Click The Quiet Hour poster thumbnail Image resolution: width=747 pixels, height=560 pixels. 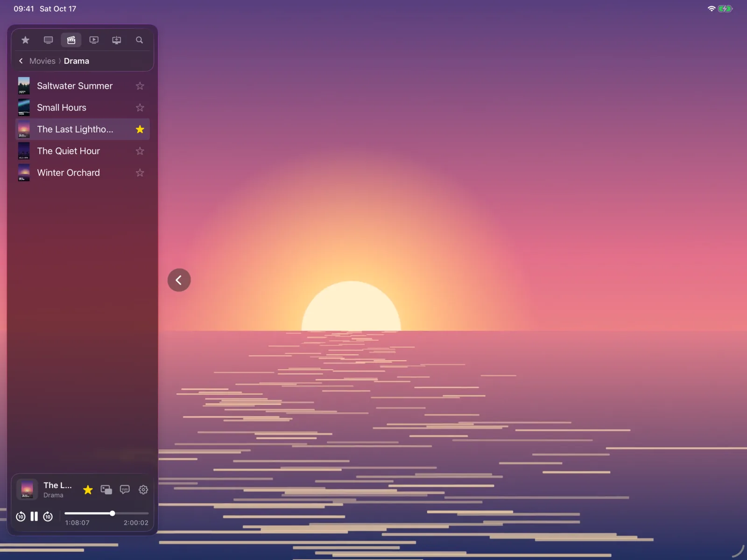[24, 151]
